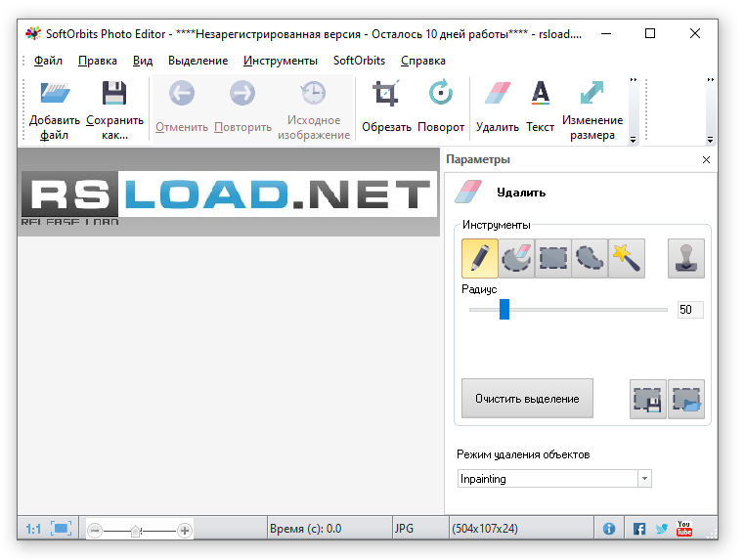Click the Радиус slider handle
Image resolution: width=745 pixels, height=560 pixels.
pos(504,310)
